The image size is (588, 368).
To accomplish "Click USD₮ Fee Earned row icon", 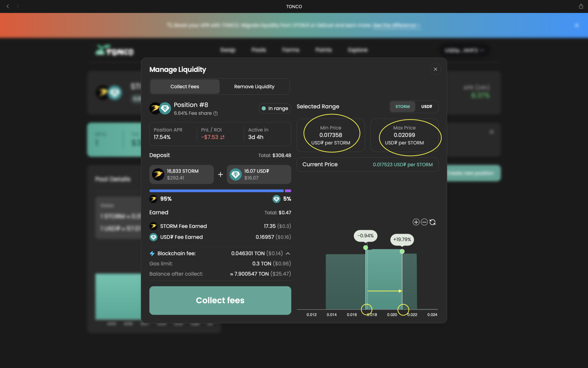I will [x=153, y=237].
